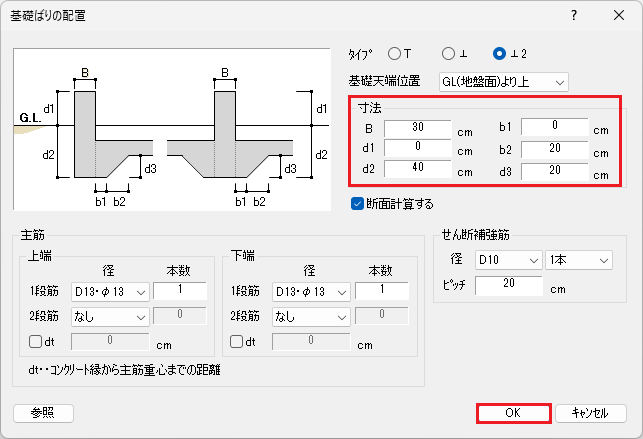Screen dimensions: 643x439
Task: Select the T type radio button
Action: click(394, 53)
